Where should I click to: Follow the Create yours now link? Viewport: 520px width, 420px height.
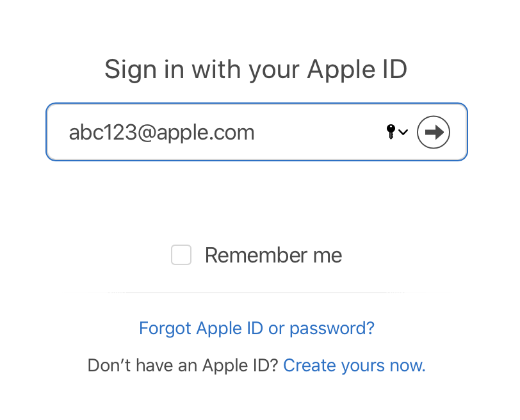click(x=354, y=366)
